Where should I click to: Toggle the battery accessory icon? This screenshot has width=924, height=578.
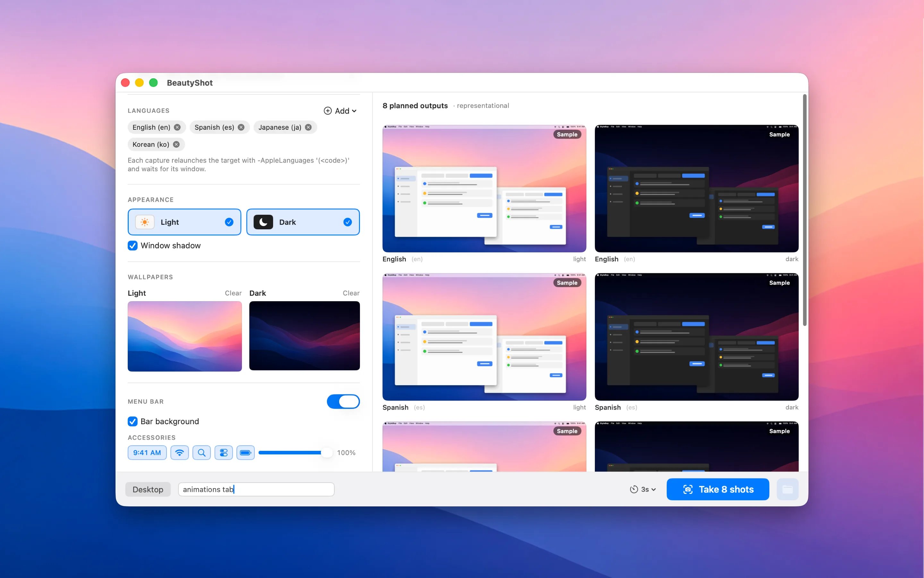(x=245, y=453)
